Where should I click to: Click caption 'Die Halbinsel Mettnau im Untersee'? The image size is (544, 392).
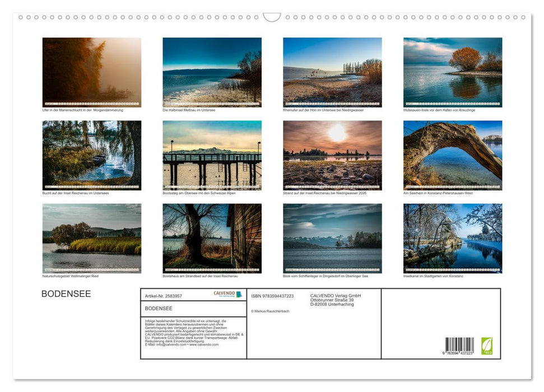point(189,110)
